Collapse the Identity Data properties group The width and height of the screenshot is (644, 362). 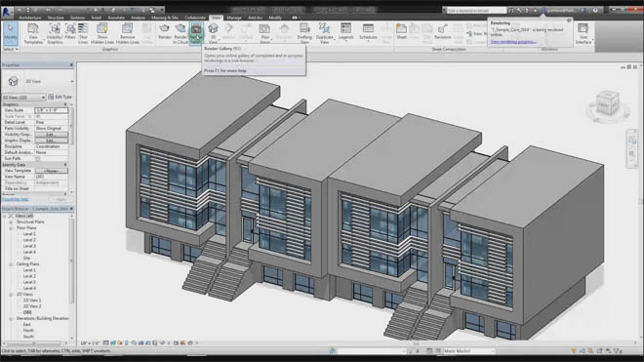[x=65, y=165]
